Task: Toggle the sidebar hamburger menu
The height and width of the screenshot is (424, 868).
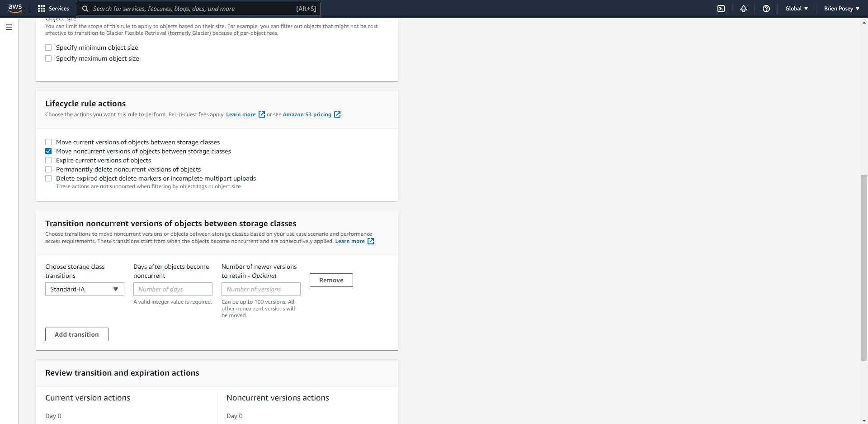Action: pos(9,28)
